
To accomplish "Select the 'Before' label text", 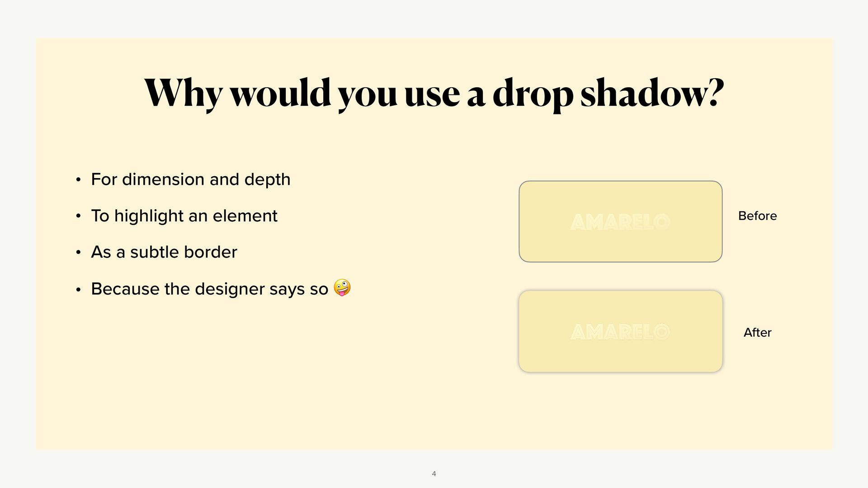I will coord(757,216).
